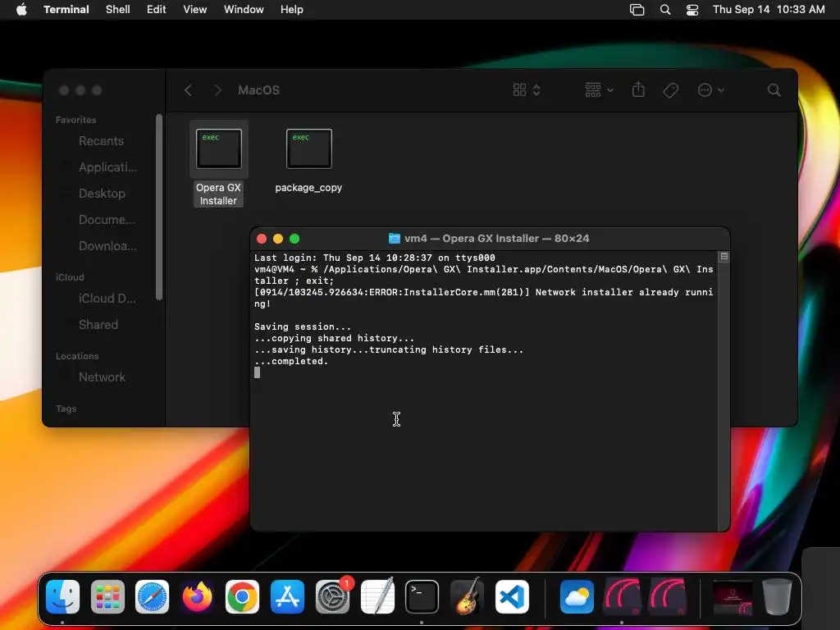Click the date and time in menu bar
Viewport: 840px width, 630px height.
click(769, 10)
